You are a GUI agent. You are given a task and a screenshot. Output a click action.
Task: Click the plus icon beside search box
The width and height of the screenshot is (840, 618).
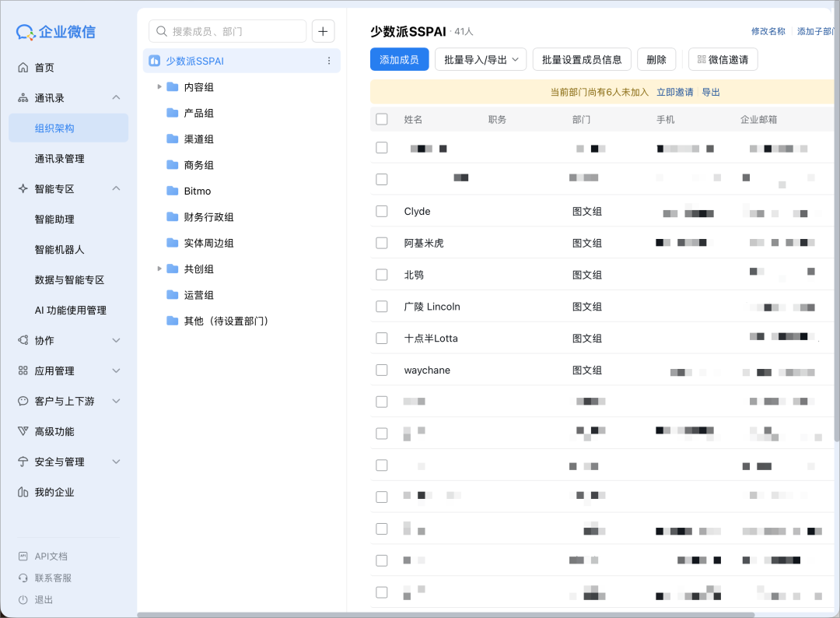tap(323, 32)
